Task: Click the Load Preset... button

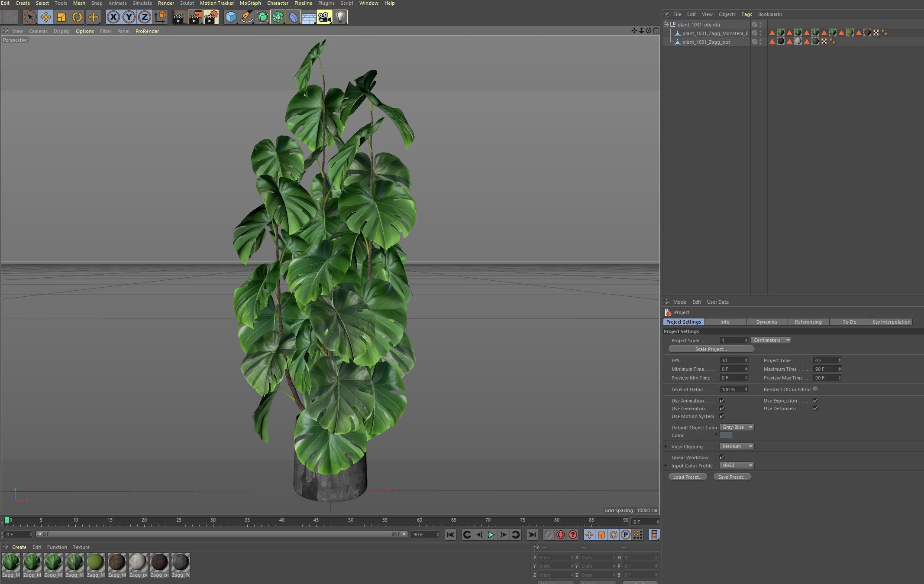Action: click(x=688, y=477)
